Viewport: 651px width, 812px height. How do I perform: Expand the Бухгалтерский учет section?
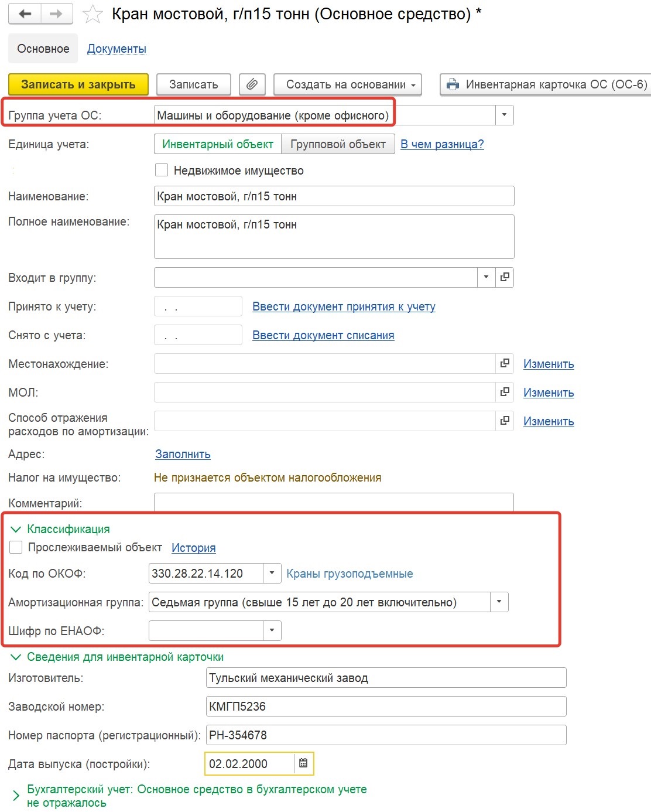pos(16,796)
